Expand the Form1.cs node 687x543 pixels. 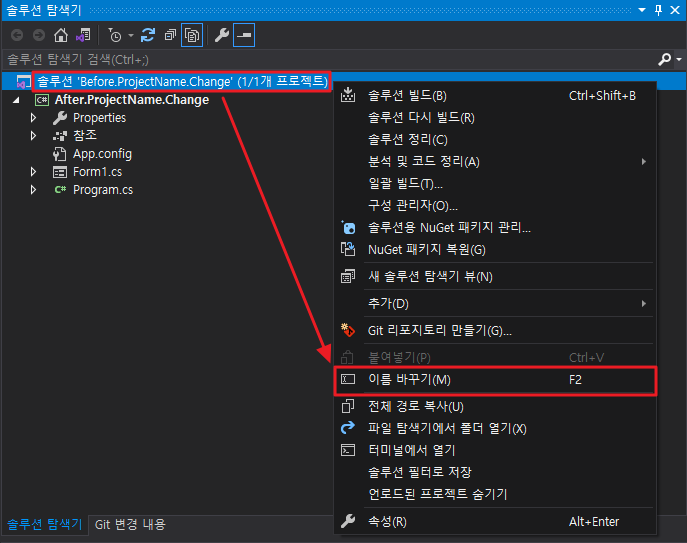(x=33, y=172)
